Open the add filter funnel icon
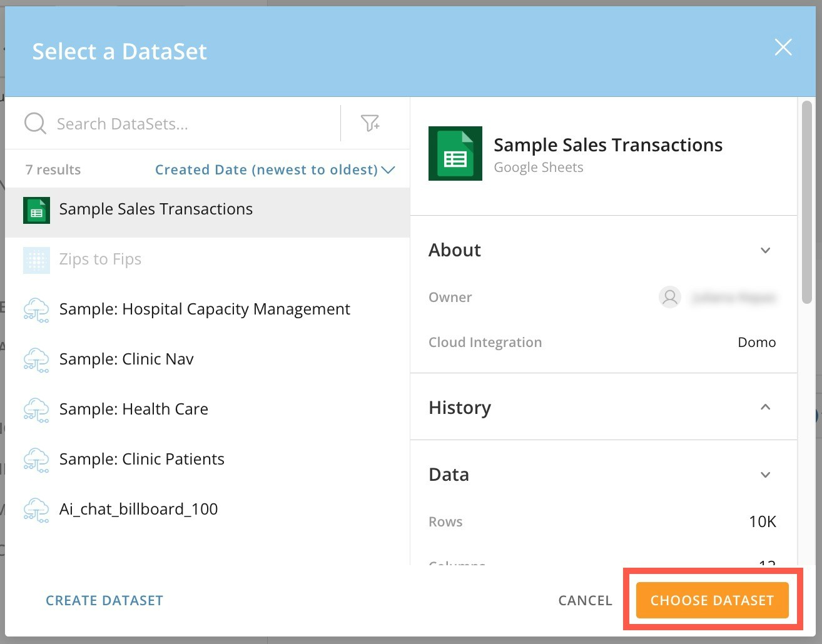This screenshot has height=644, width=822. click(370, 123)
